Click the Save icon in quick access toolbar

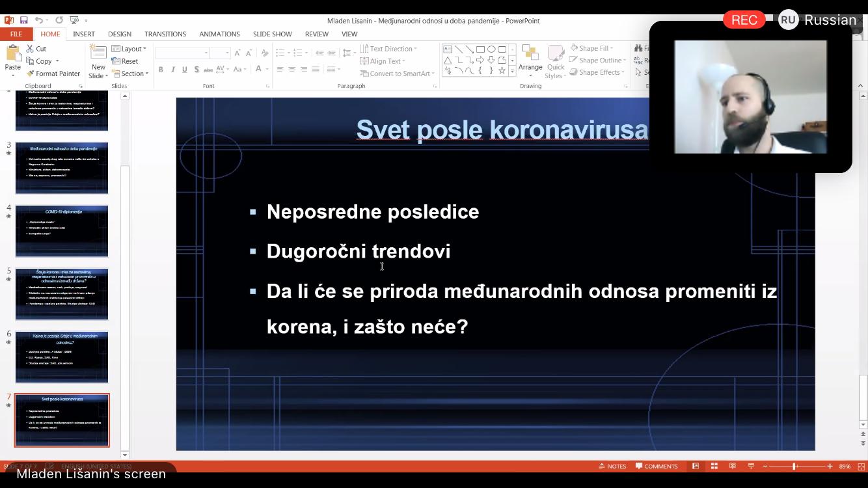[24, 20]
